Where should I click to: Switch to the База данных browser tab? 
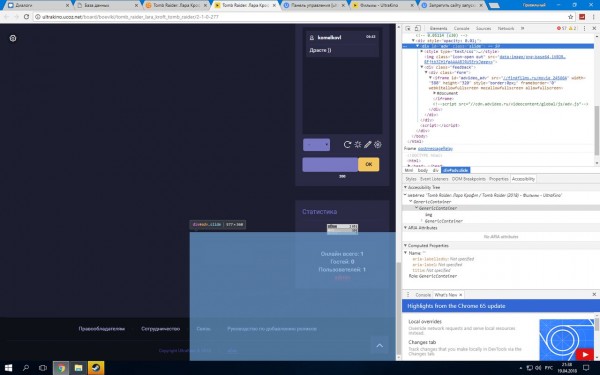coord(107,5)
